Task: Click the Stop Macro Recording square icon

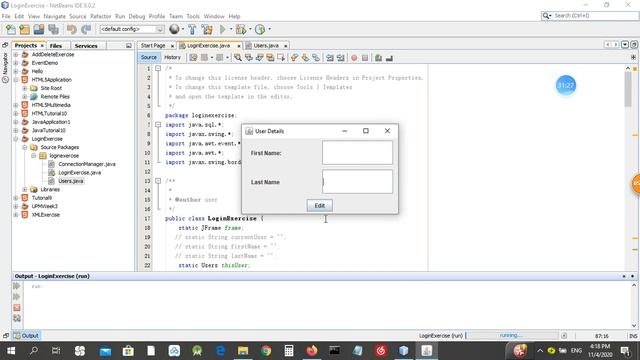Action: [x=365, y=58]
